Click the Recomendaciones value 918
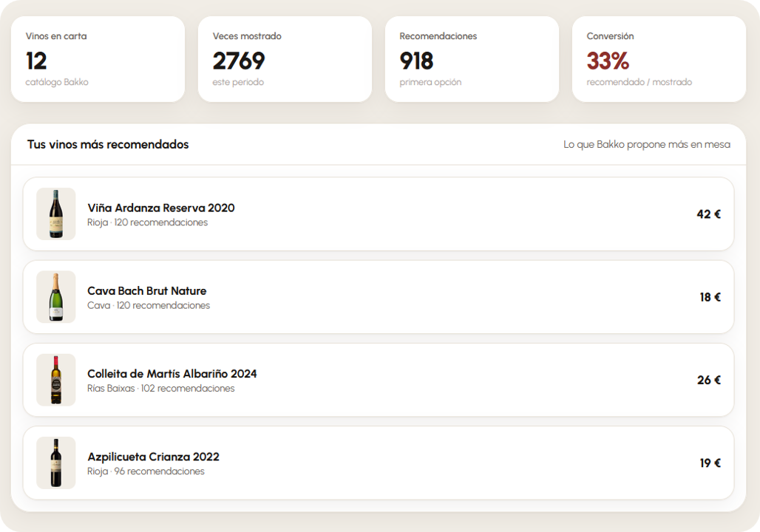This screenshot has width=760, height=532. (417, 61)
